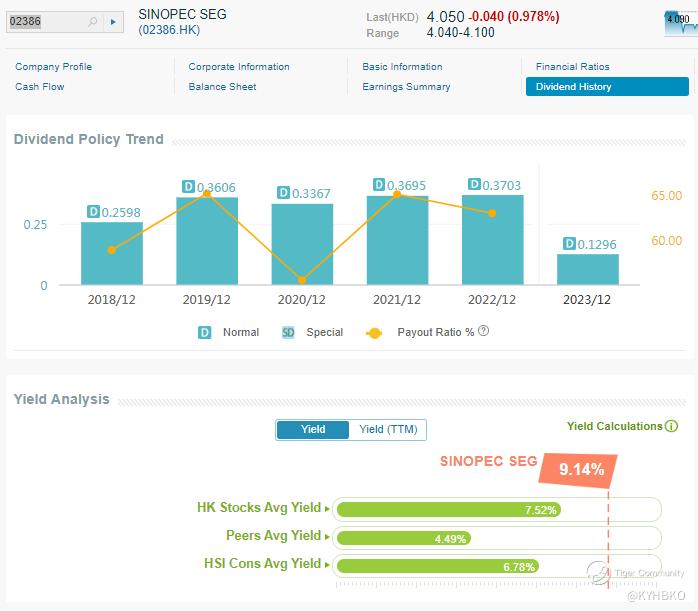Viewport: 698px width, 611px height.
Task: Open the Cash Flow tab
Action: click(40, 87)
